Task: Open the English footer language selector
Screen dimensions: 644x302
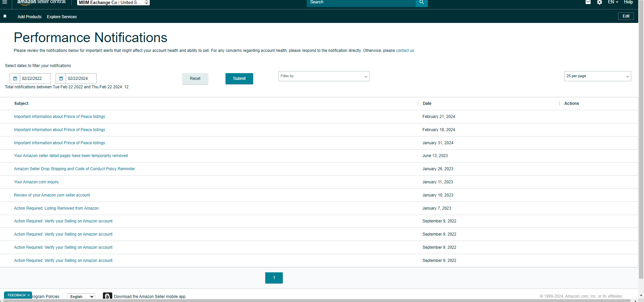Action: coord(81,297)
